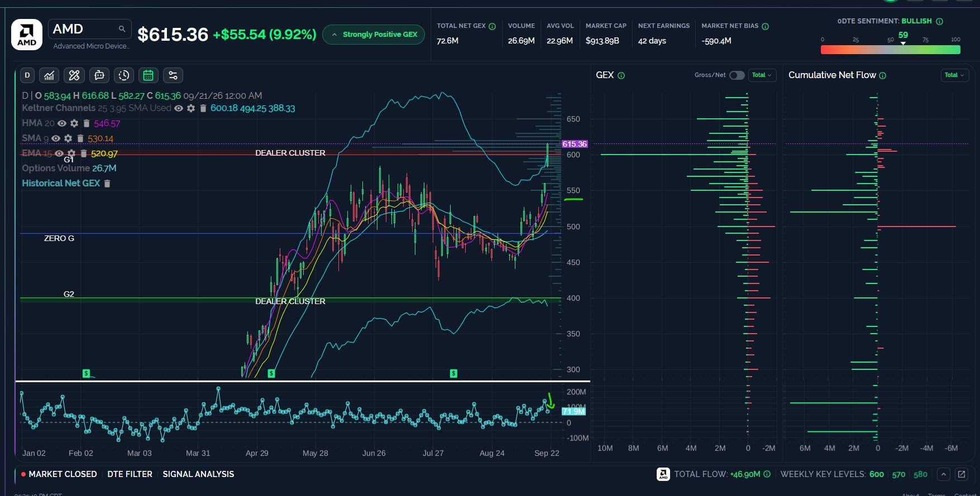
Task: Click the AMD ticker search field
Action: [89, 29]
